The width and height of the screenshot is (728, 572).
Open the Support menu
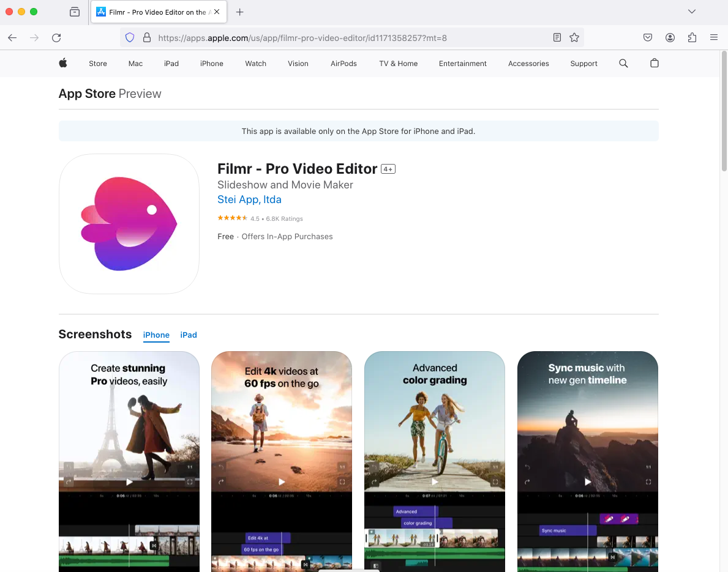click(584, 64)
